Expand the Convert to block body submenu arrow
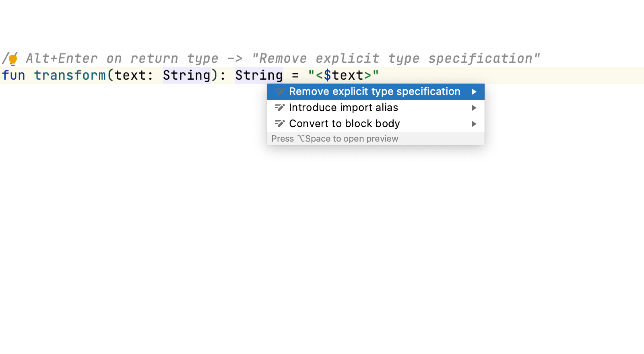Image resolution: width=644 pixels, height=354 pixels. pyautogui.click(x=474, y=124)
